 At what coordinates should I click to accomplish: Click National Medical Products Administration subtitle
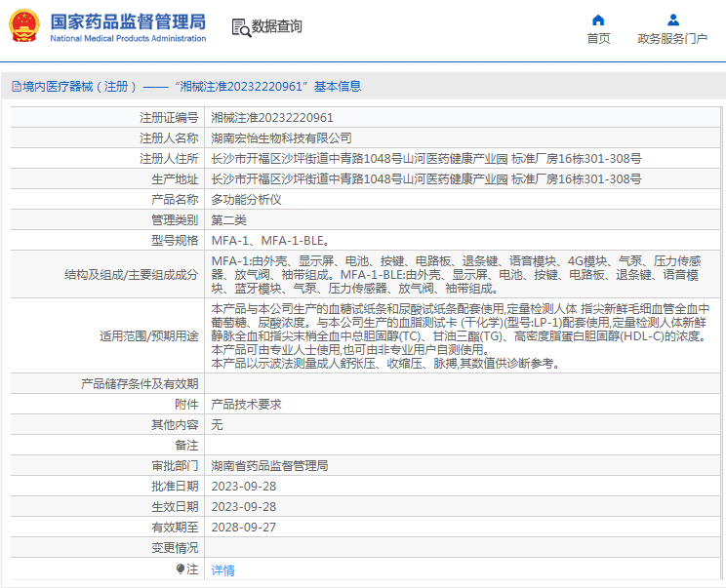click(x=128, y=38)
